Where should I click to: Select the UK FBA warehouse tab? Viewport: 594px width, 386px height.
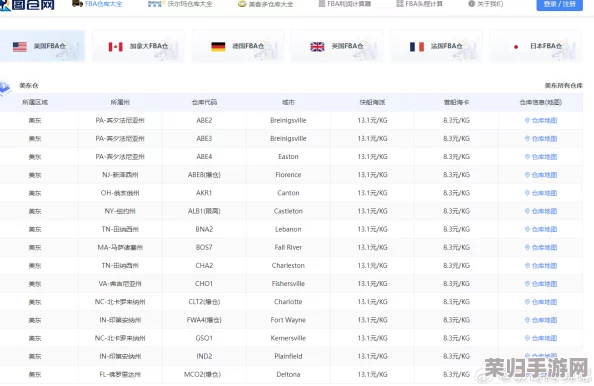pos(337,46)
